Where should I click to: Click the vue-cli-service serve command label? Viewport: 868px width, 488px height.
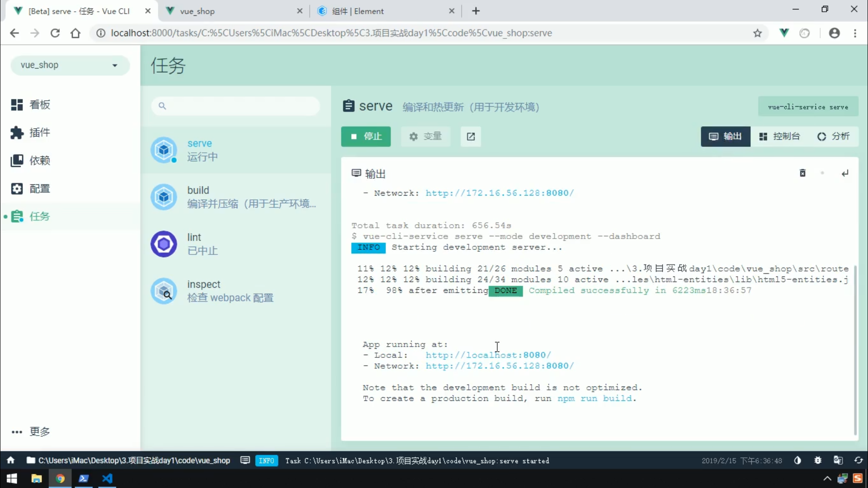(808, 107)
